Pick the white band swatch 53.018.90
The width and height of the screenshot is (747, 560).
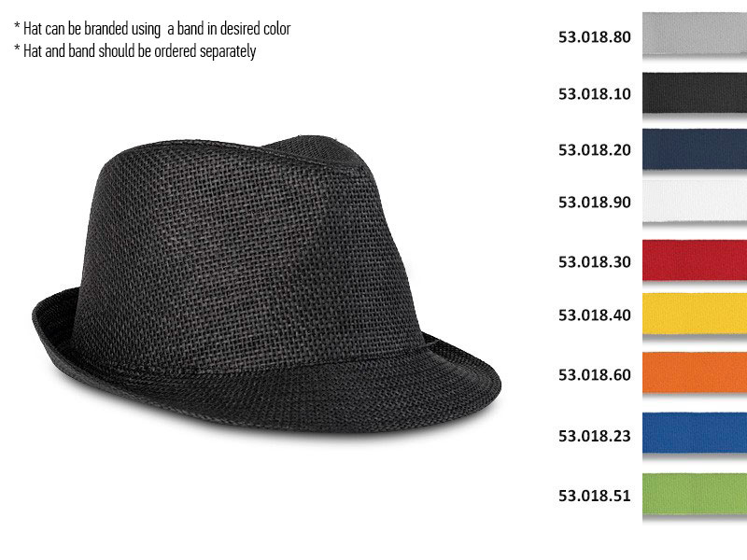coord(695,201)
